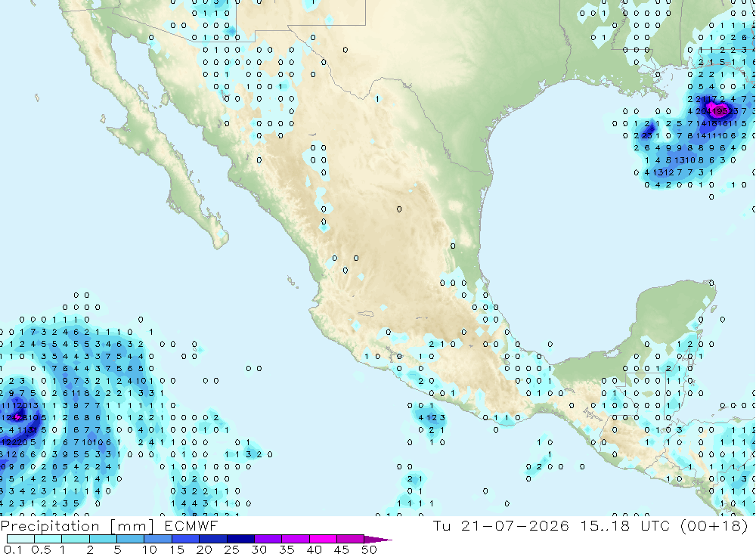Image resolution: width=756 pixels, height=554 pixels.
Task: Click the 45–50 mm legend swatch
Action: coord(350,539)
